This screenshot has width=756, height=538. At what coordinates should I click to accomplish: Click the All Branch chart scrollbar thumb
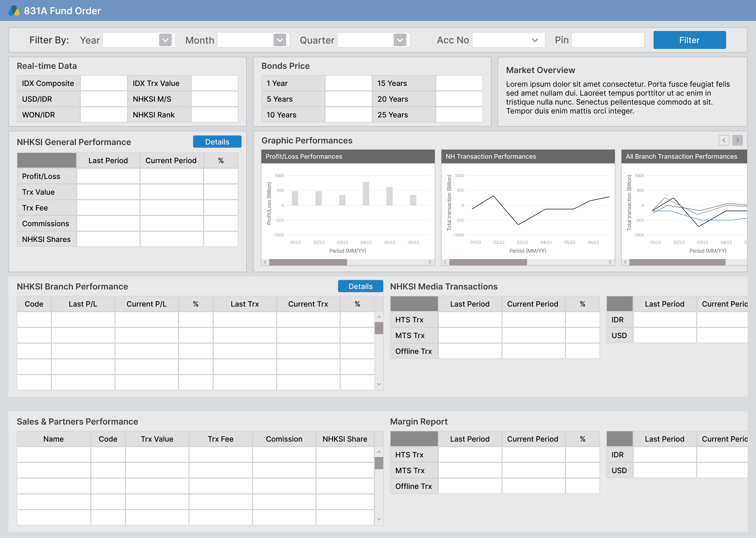677,262
